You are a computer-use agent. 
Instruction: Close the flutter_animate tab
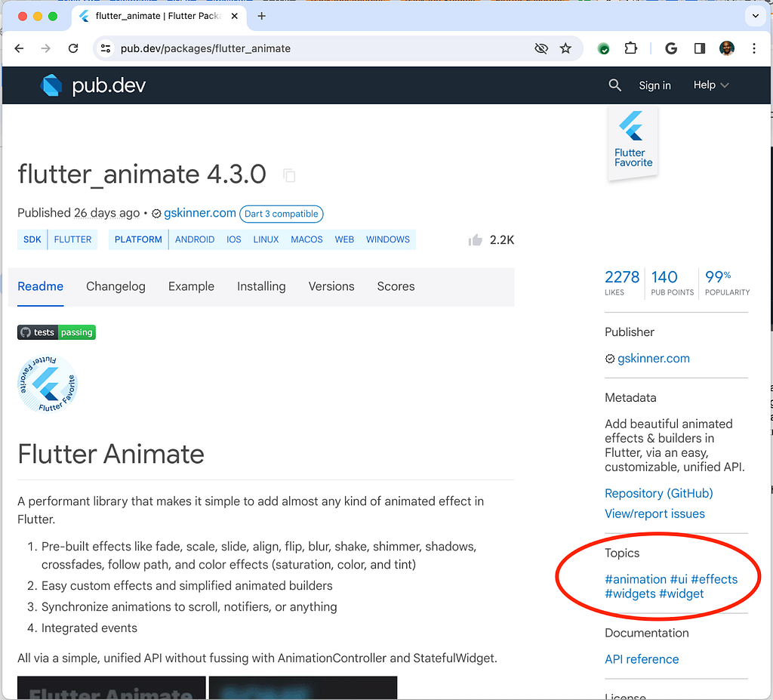235,17
